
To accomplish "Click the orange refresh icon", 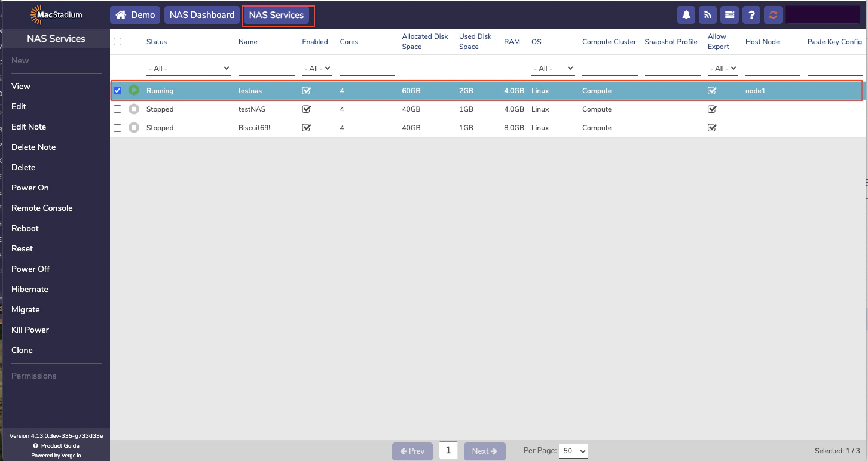I will pyautogui.click(x=773, y=14).
